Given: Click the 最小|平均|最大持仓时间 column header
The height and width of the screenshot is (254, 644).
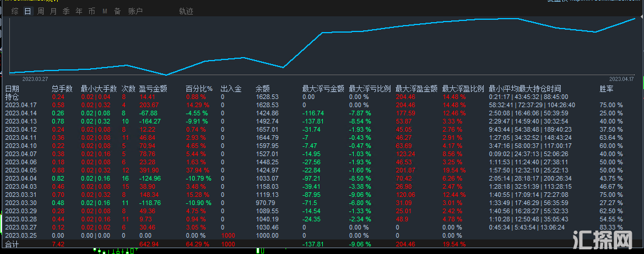Looking at the screenshot, I should tap(525, 89).
